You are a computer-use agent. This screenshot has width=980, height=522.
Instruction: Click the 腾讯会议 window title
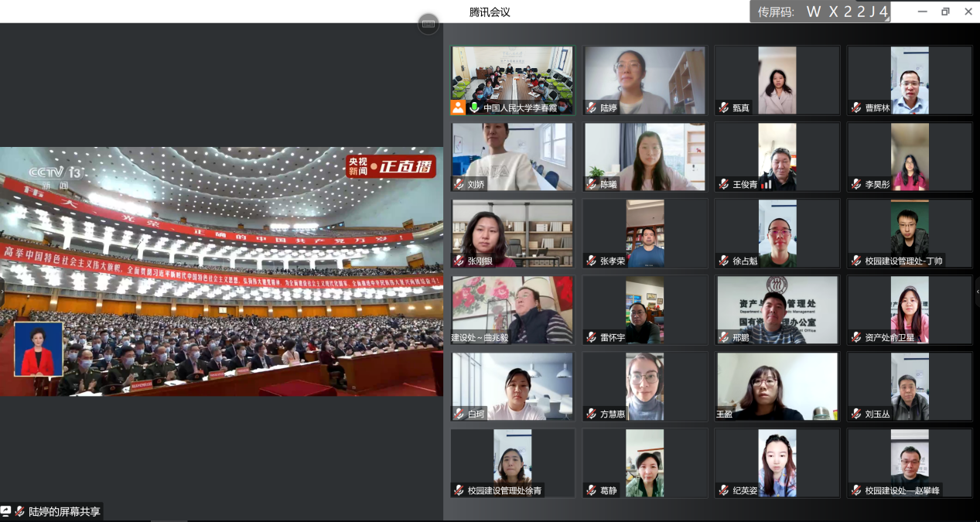(490, 12)
